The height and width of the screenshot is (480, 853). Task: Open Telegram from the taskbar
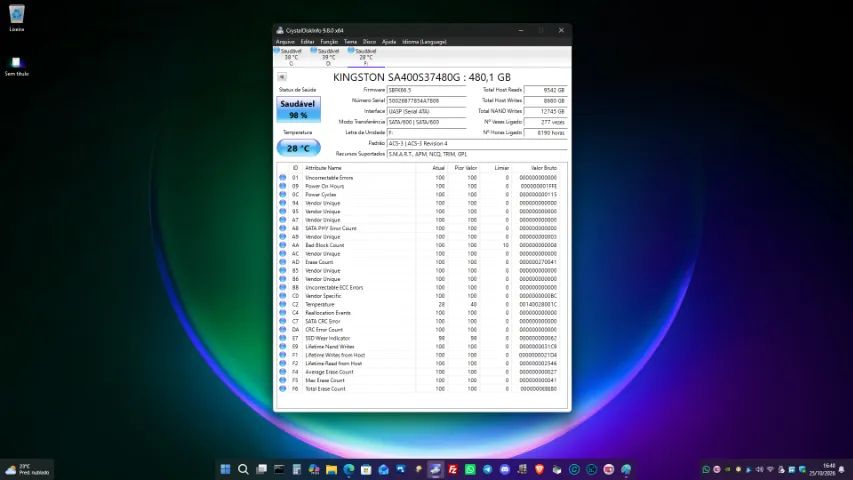pos(487,469)
